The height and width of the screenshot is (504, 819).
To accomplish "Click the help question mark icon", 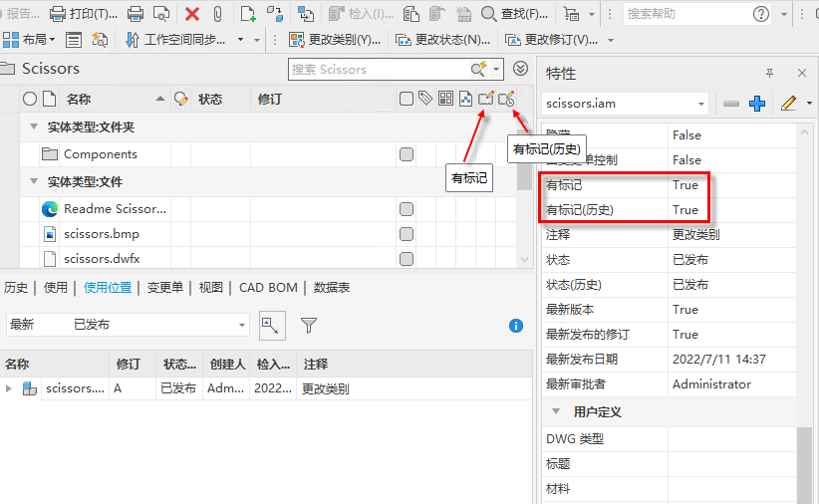I will (x=761, y=14).
